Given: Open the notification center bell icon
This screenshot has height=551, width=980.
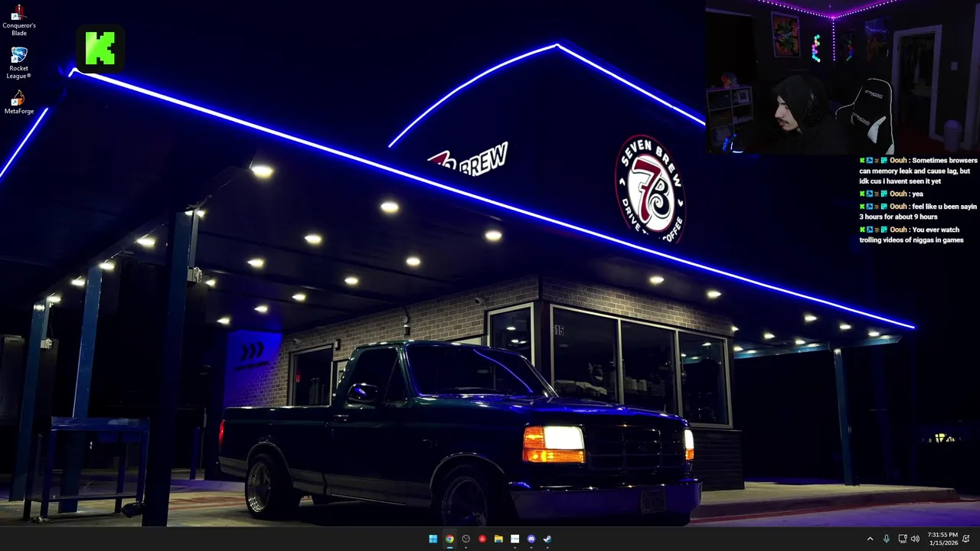Looking at the screenshot, I should [x=966, y=539].
